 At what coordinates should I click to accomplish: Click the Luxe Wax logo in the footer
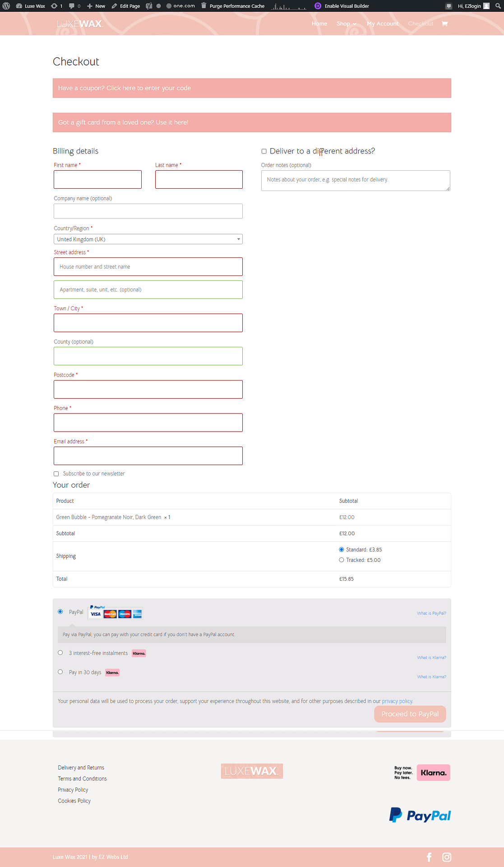(x=252, y=771)
